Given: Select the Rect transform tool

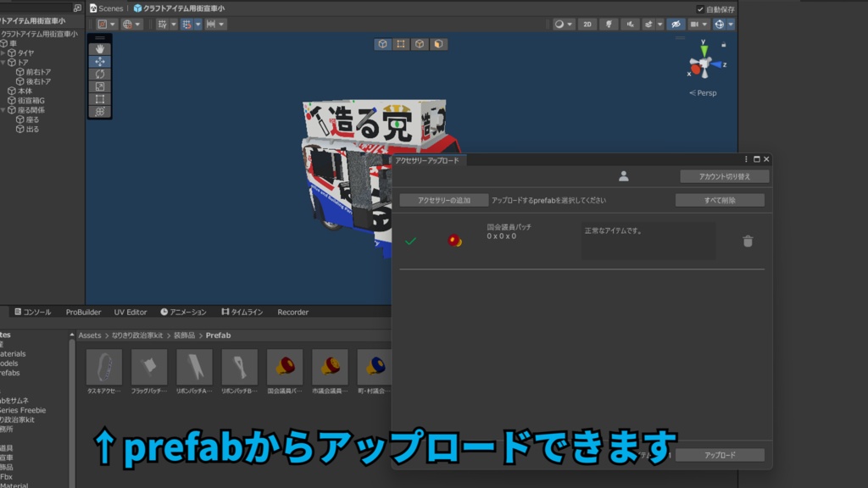Looking at the screenshot, I should [100, 99].
